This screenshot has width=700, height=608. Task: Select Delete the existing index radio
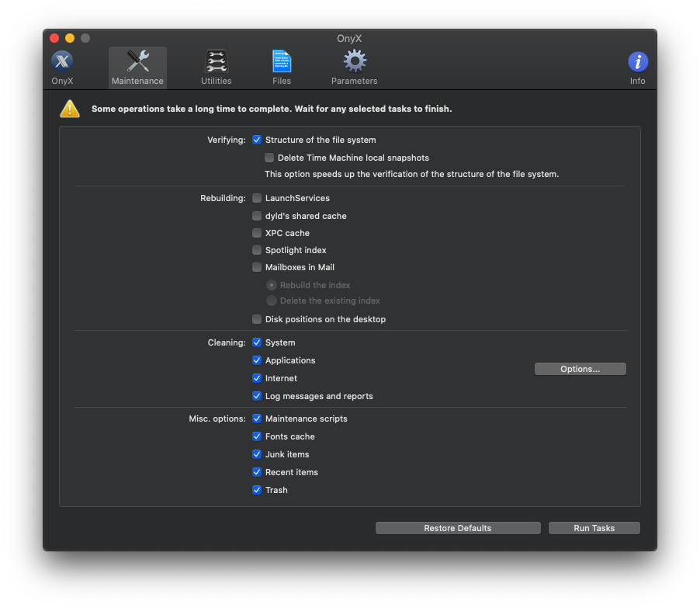tap(272, 301)
